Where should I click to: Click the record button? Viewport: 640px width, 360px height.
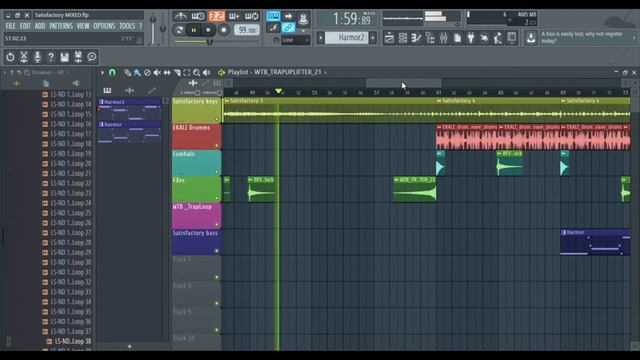click(223, 30)
